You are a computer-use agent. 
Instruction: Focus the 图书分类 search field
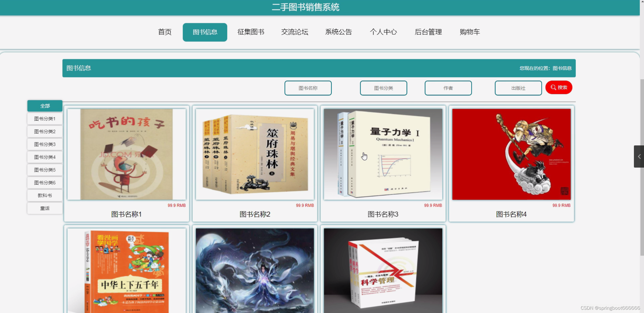tap(383, 88)
